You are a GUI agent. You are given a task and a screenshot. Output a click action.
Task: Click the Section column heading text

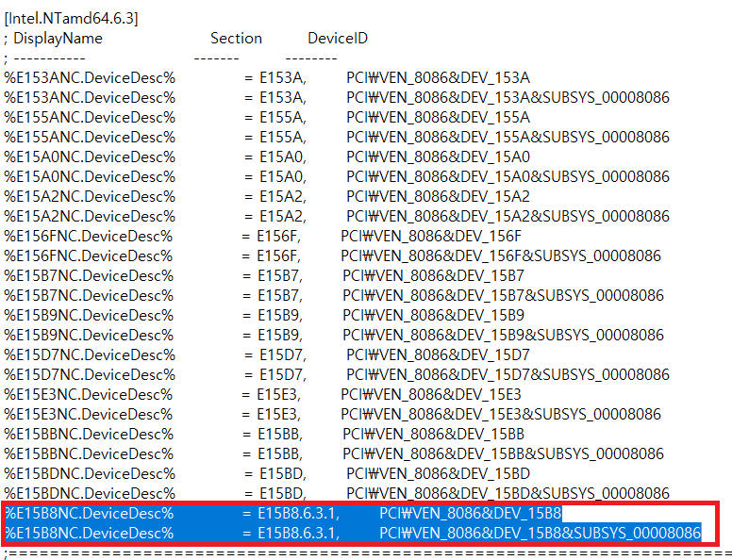pos(236,39)
